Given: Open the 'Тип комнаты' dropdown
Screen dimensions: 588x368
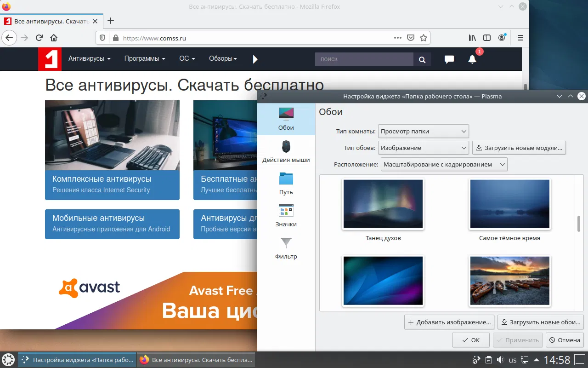Looking at the screenshot, I should coord(423,132).
